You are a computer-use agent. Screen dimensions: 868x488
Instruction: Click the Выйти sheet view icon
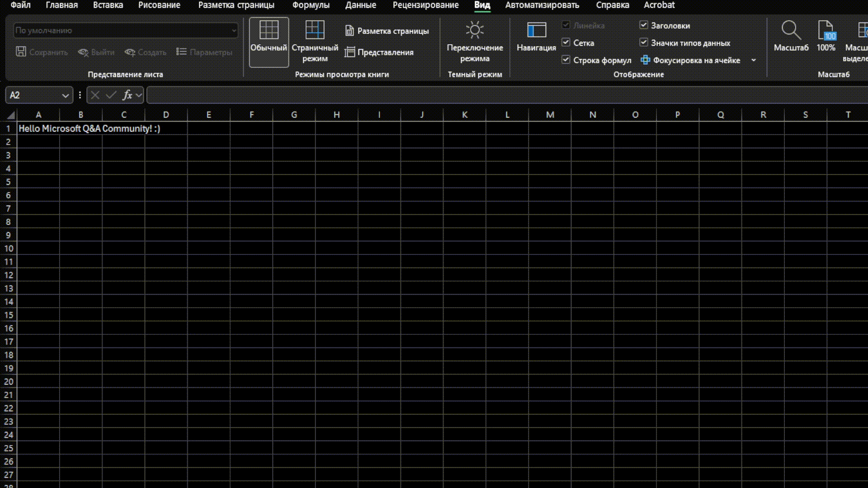(96, 52)
